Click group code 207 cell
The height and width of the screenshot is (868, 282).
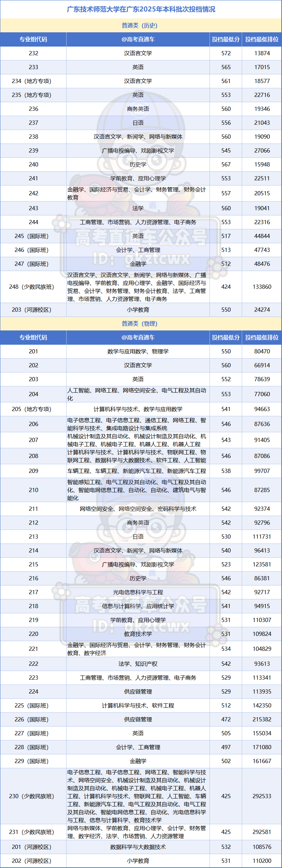coord(33,440)
